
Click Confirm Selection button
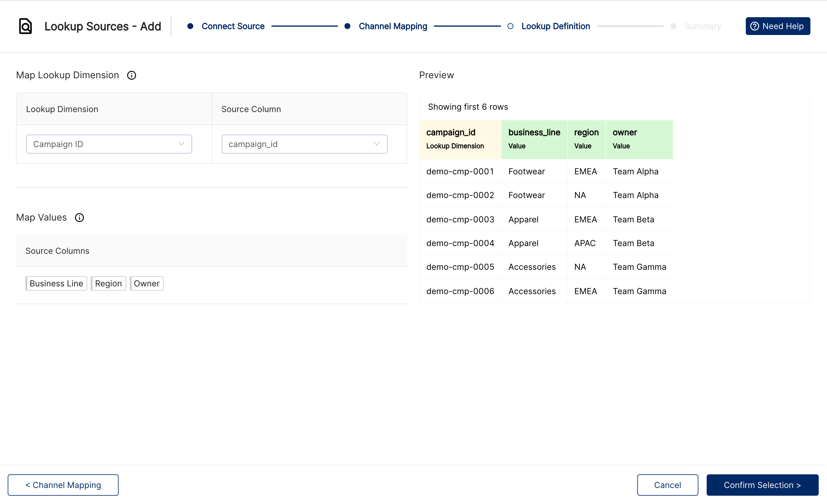tap(762, 485)
